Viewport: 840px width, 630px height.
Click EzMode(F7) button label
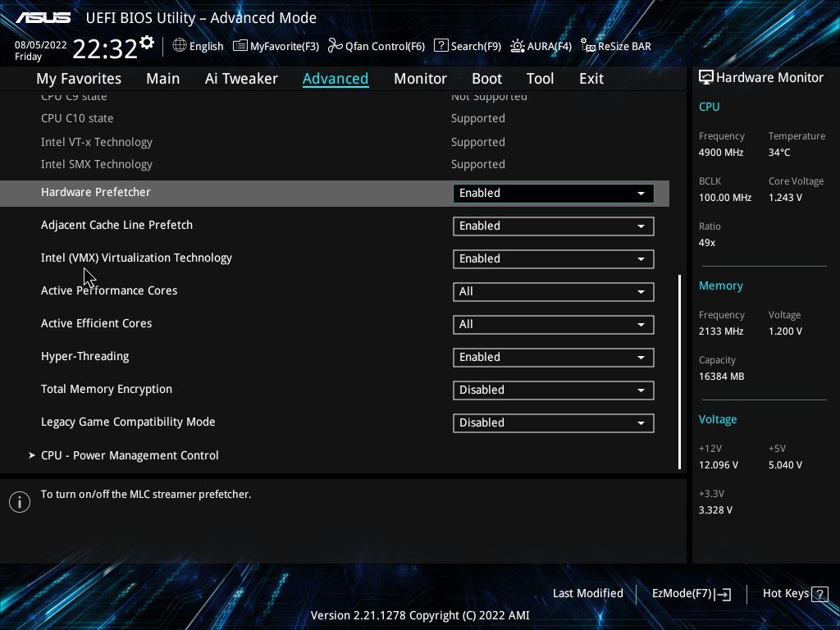coord(682,594)
